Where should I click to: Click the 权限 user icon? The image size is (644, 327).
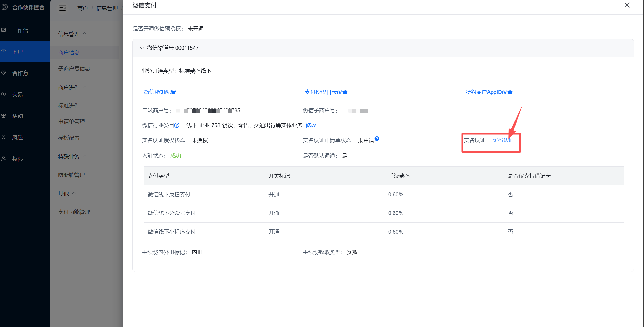pyautogui.click(x=4, y=159)
